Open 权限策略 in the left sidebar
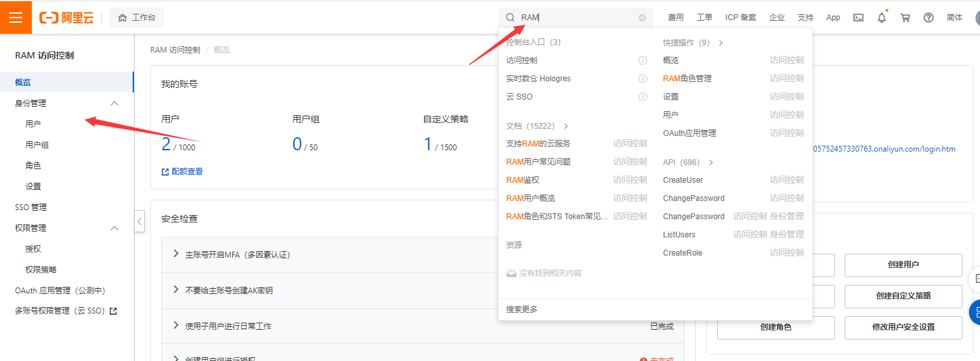Viewport: 980px width, 361px height. pos(41,269)
